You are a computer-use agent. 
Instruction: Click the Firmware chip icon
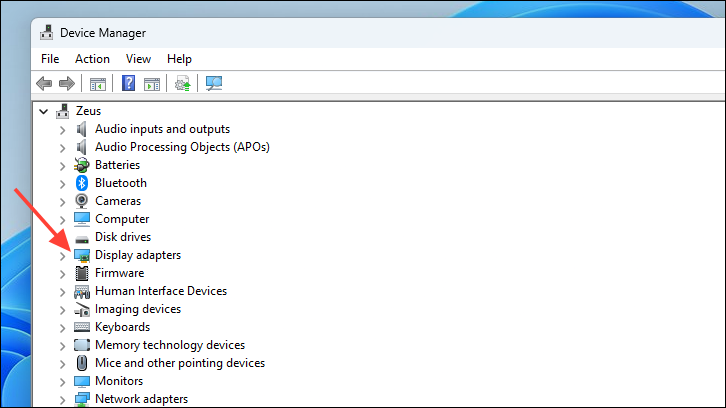pyautogui.click(x=82, y=273)
